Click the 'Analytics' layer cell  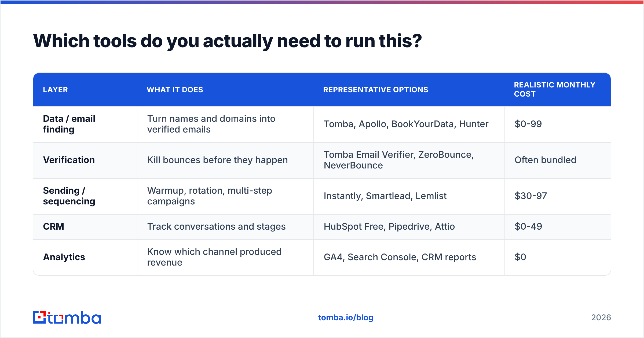pyautogui.click(x=85, y=258)
